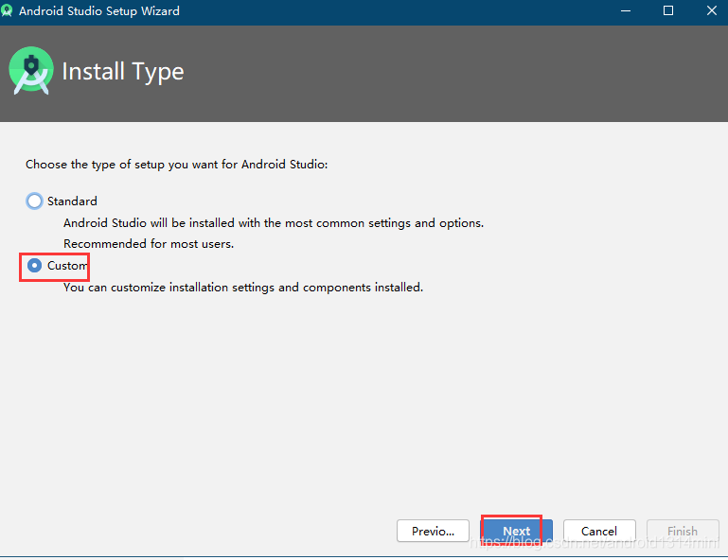Click the disabled Finish button
Screen dimensions: 728x560
coord(683,531)
